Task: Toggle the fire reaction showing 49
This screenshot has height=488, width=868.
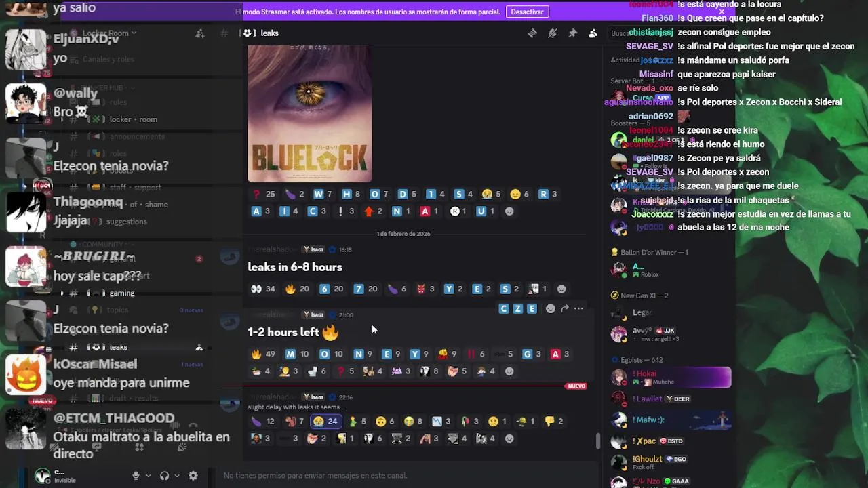Action: [x=263, y=354]
